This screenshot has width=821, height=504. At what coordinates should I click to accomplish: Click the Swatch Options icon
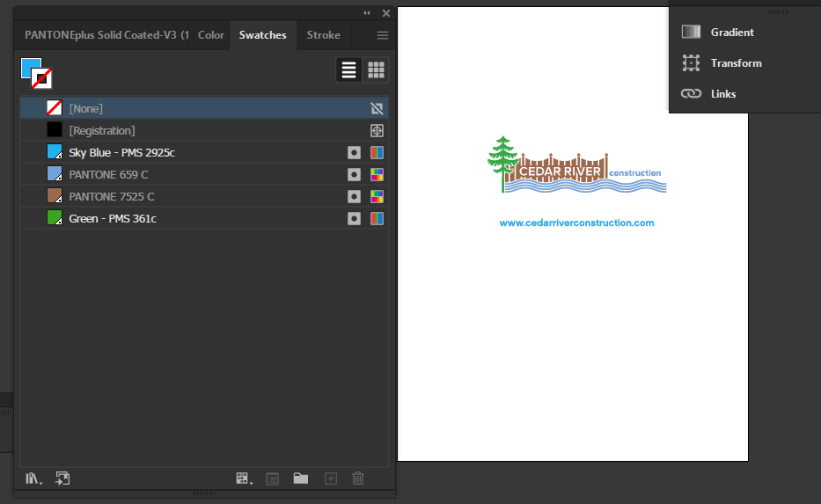point(272,478)
